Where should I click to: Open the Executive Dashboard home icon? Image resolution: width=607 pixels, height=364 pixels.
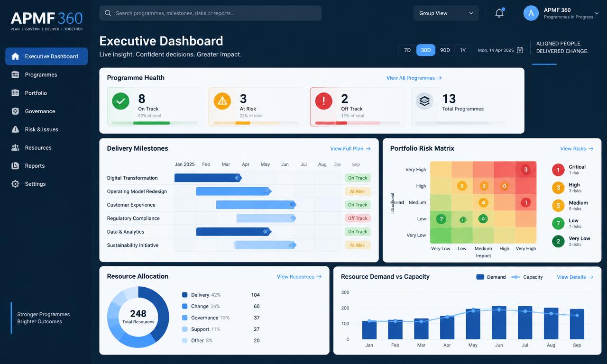coord(15,56)
